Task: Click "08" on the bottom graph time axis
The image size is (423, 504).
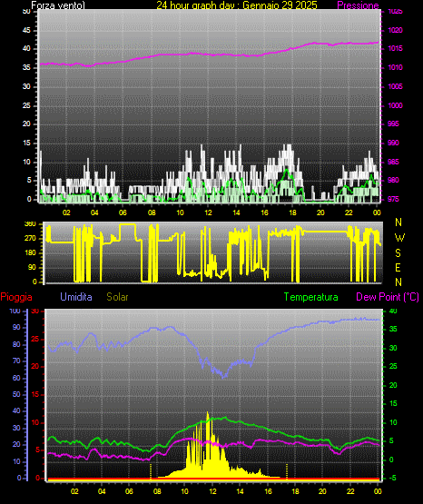Action: point(157,491)
